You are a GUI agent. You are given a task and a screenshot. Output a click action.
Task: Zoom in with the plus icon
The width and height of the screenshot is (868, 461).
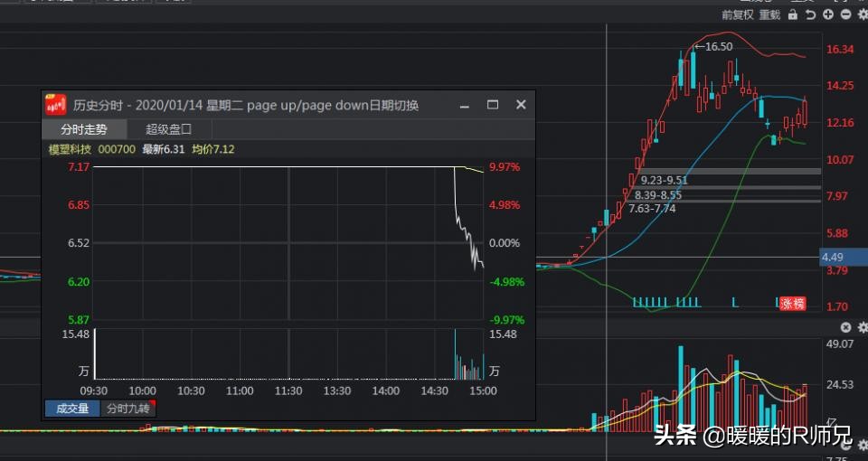pyautogui.click(x=828, y=14)
